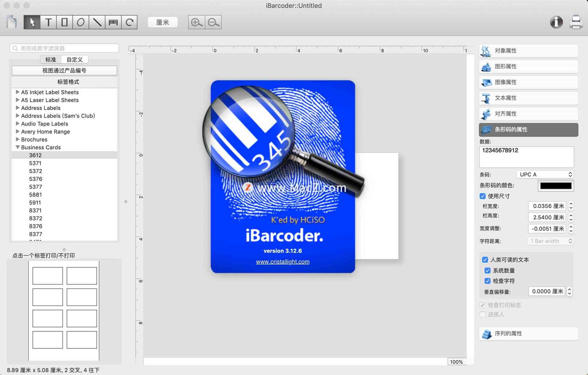Collapse Business Cards category
588x375 pixels.
pyautogui.click(x=17, y=147)
